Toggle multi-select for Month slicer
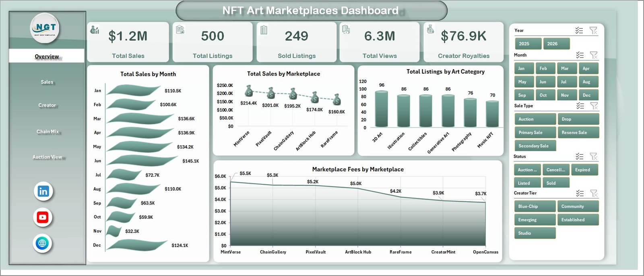The width and height of the screenshot is (644, 276). pos(580,55)
